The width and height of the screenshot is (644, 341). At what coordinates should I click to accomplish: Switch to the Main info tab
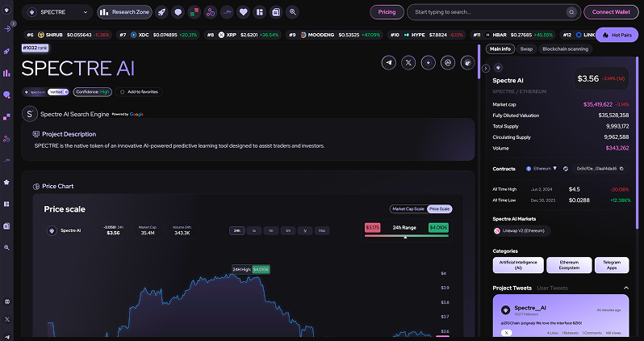pos(500,49)
